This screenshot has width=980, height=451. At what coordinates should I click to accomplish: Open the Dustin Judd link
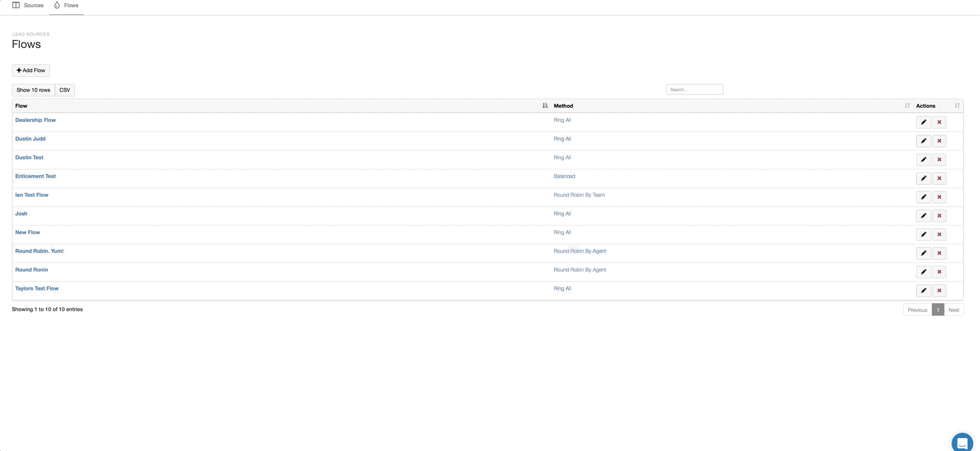click(30, 139)
